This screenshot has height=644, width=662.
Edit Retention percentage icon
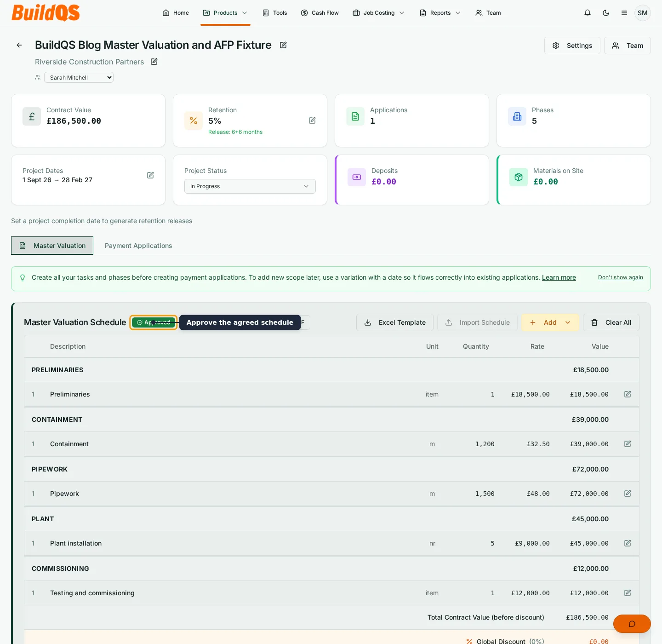point(312,121)
